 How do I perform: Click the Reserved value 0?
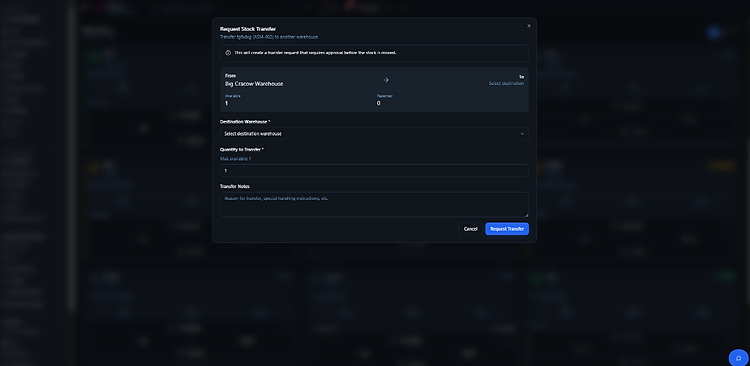click(378, 103)
